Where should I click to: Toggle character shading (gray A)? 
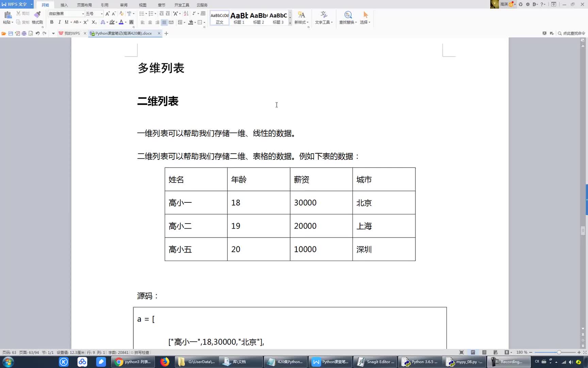point(131,22)
